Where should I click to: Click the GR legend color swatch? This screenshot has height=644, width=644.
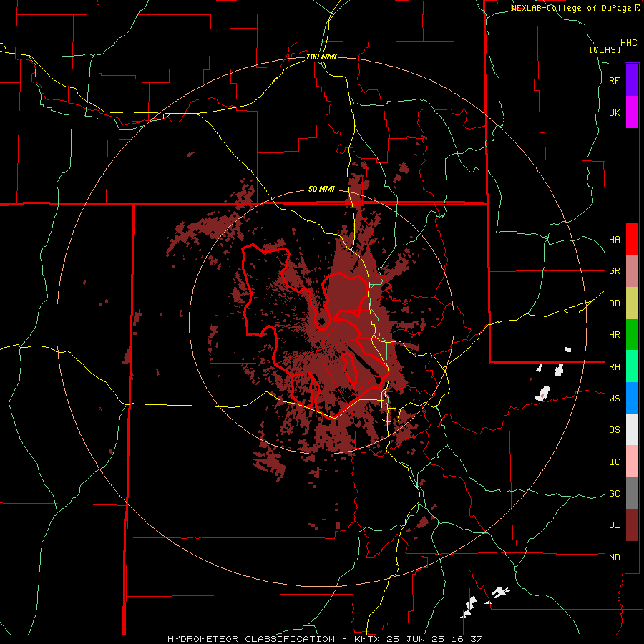pos(632,270)
